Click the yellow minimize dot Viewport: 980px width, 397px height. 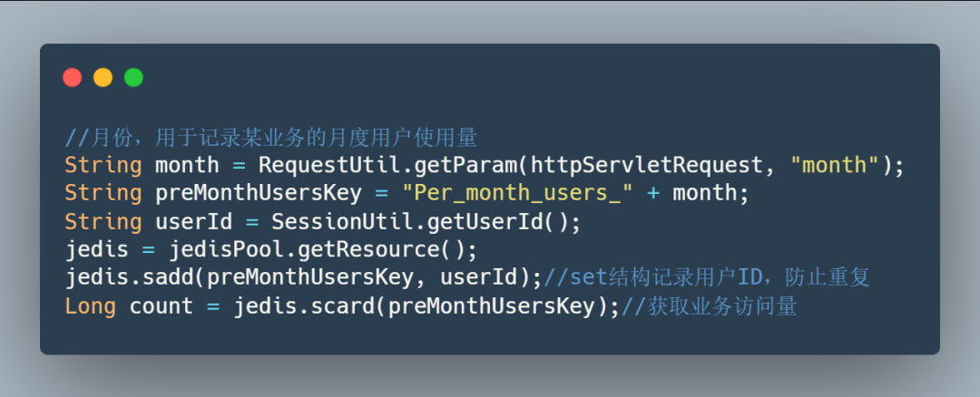103,77
